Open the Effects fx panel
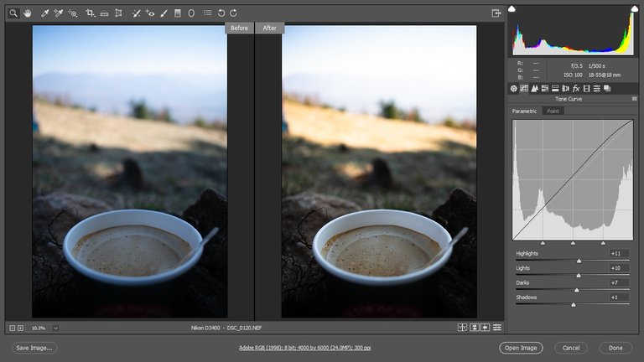The height and width of the screenshot is (362, 644). tap(576, 88)
